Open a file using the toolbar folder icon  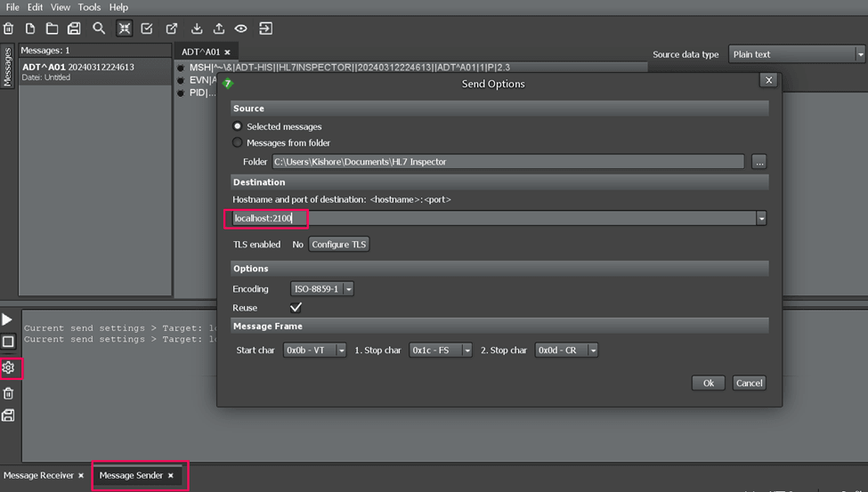52,28
